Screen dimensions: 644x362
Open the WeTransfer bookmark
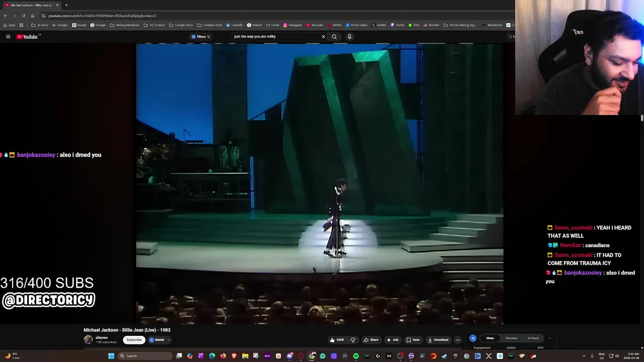coord(492,25)
